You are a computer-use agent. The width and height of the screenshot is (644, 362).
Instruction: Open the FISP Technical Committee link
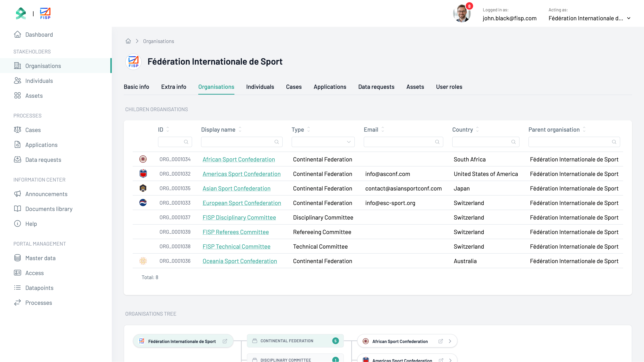point(236,246)
